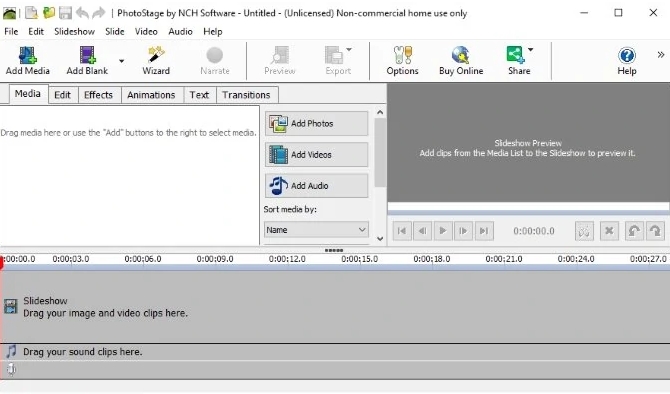Switch to the Text tab
Image resolution: width=670 pixels, height=394 pixels.
(199, 95)
